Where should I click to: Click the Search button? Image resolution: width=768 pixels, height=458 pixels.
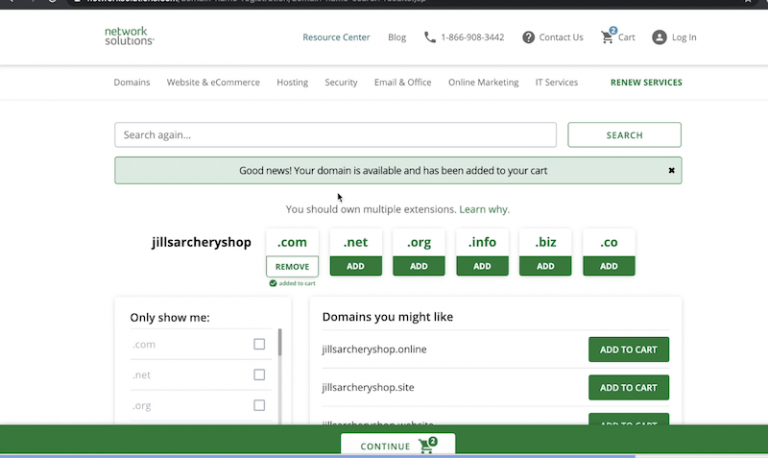pos(624,135)
